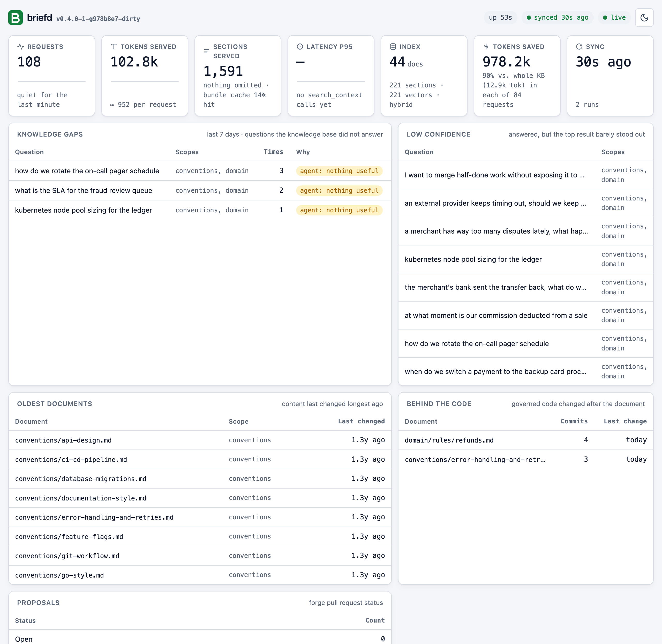
Task: Click 'agent: nothing useful' badge for fraud review row
Action: pyautogui.click(x=339, y=190)
